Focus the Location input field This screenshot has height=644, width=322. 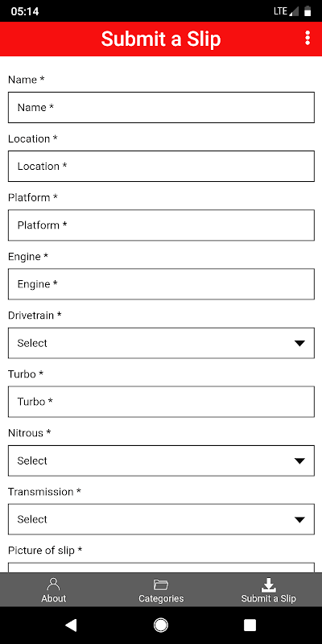[x=161, y=166]
